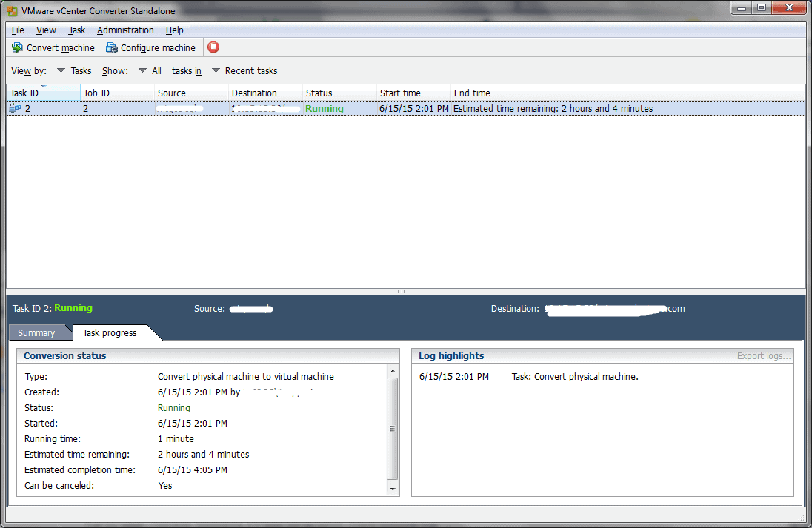Image resolution: width=812 pixels, height=528 pixels.
Task: Sort by Destination column header
Action: click(x=266, y=93)
